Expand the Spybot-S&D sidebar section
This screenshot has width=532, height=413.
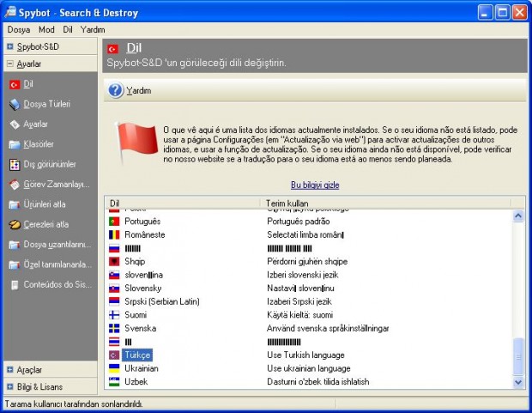pos(10,46)
